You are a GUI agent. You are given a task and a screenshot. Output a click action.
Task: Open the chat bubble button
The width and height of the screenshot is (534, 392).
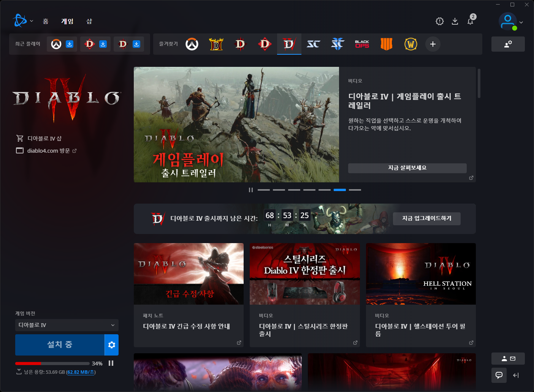point(499,375)
